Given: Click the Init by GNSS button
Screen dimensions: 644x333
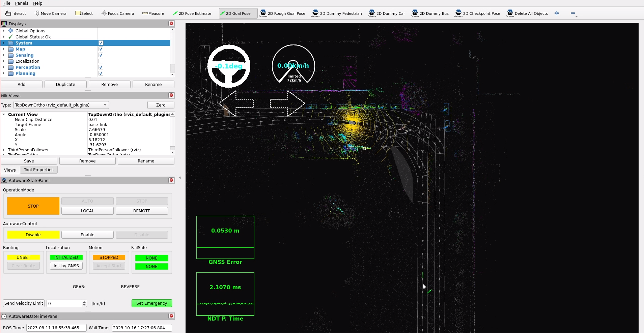Looking at the screenshot, I should [66, 266].
